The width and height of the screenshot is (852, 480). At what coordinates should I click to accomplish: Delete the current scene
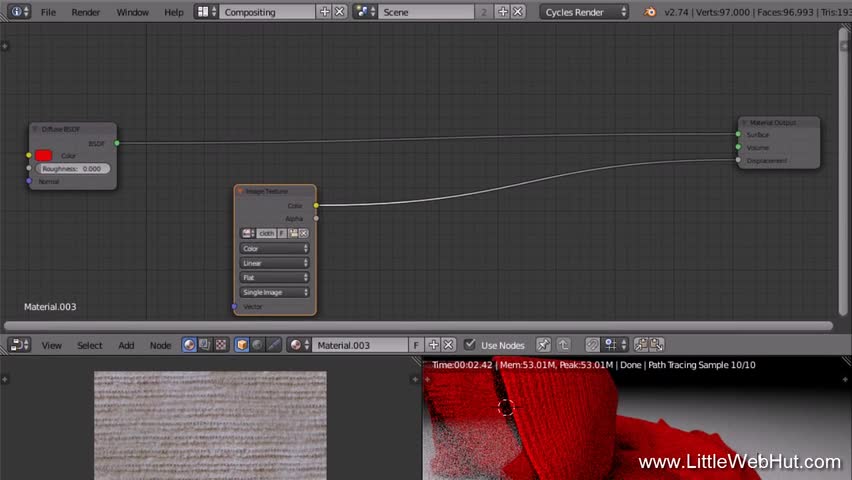518,11
